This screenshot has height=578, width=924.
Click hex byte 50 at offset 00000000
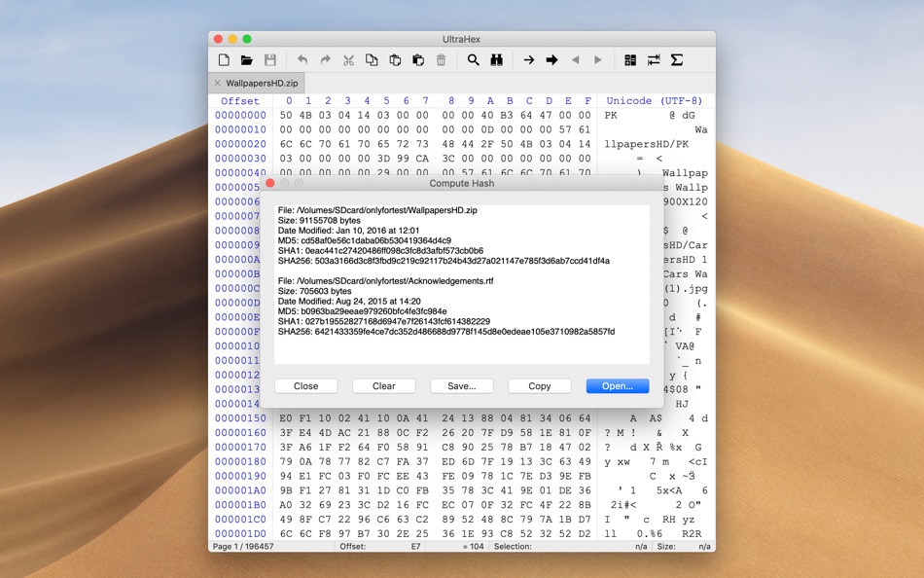coord(286,116)
